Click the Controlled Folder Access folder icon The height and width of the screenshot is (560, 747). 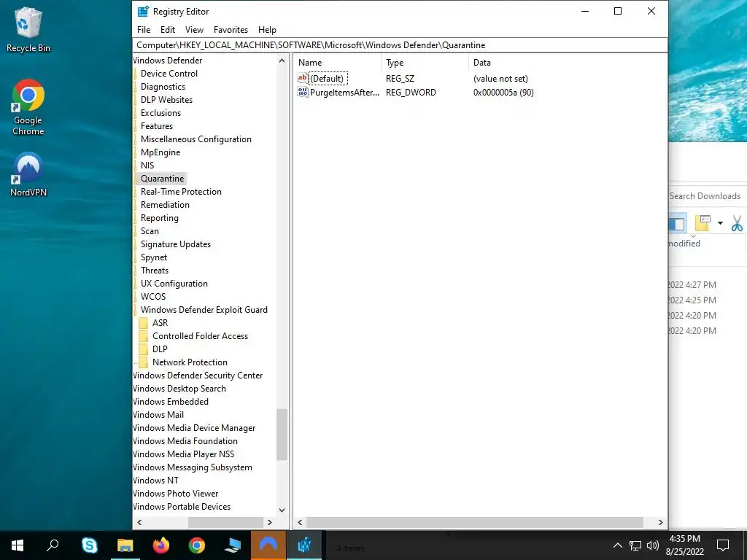[143, 335]
